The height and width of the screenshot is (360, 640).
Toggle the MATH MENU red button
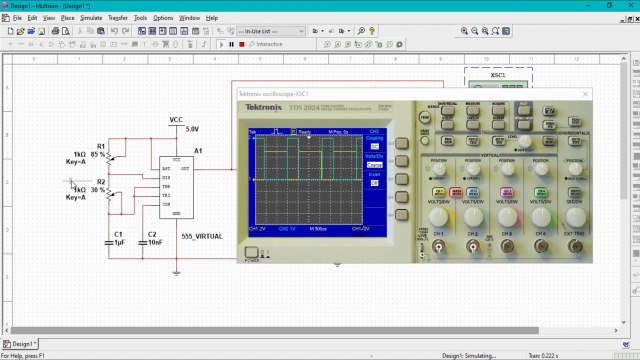pyautogui.click(x=456, y=192)
